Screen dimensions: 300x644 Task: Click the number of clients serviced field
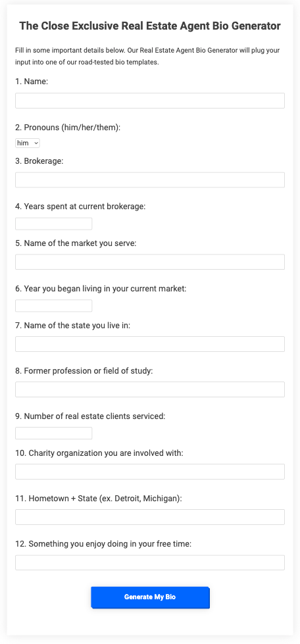tap(54, 433)
